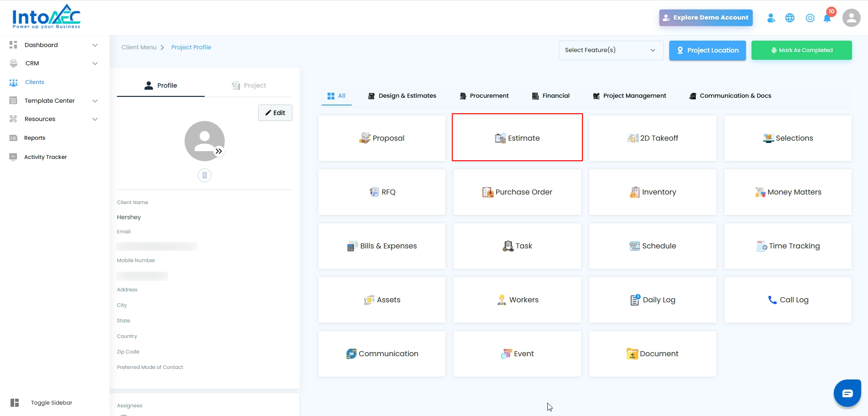The height and width of the screenshot is (416, 868).
Task: Click Explore Demo Account button
Action: (706, 18)
